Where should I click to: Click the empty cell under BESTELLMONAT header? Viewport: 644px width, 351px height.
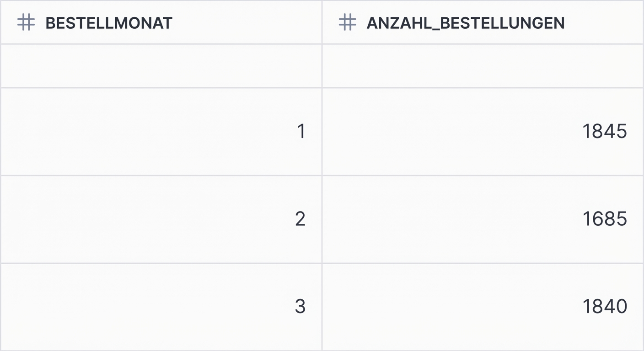[161, 66]
